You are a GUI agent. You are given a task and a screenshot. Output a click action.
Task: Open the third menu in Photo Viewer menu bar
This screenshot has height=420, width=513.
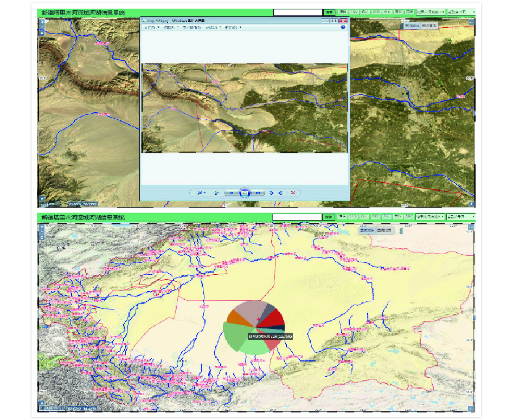coord(192,28)
